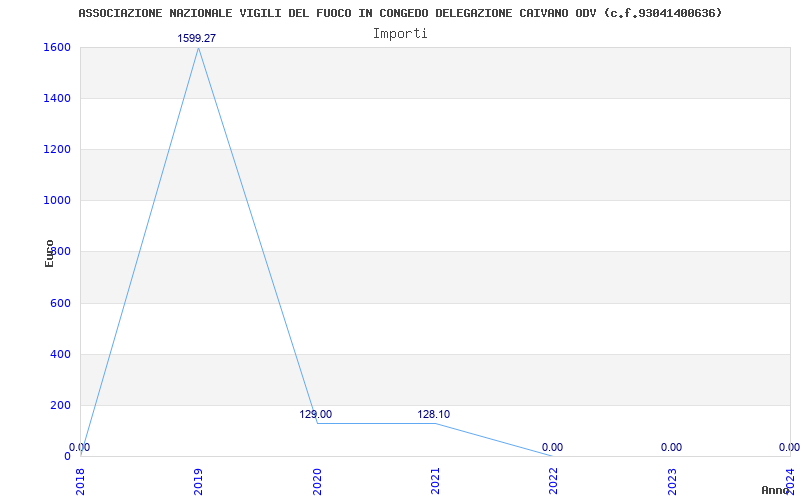This screenshot has height=500, width=800.
Task: Select the 129.00 data point label
Action: click(315, 414)
